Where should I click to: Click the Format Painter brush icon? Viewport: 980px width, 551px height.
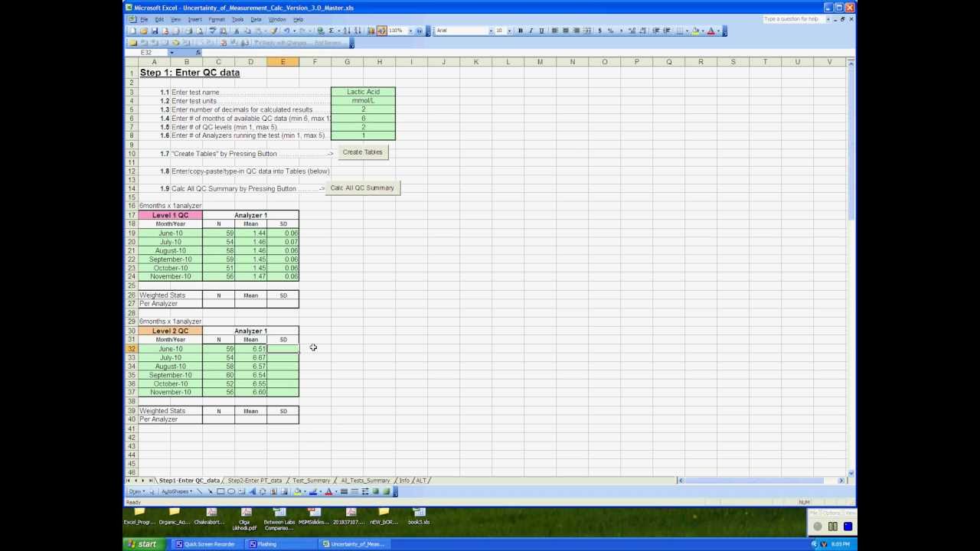point(273,31)
